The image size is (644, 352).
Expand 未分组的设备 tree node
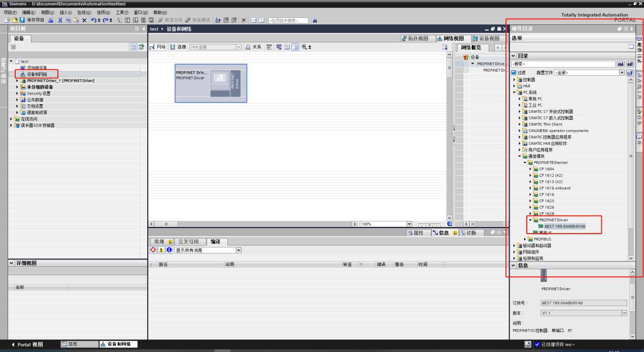pyautogui.click(x=18, y=87)
